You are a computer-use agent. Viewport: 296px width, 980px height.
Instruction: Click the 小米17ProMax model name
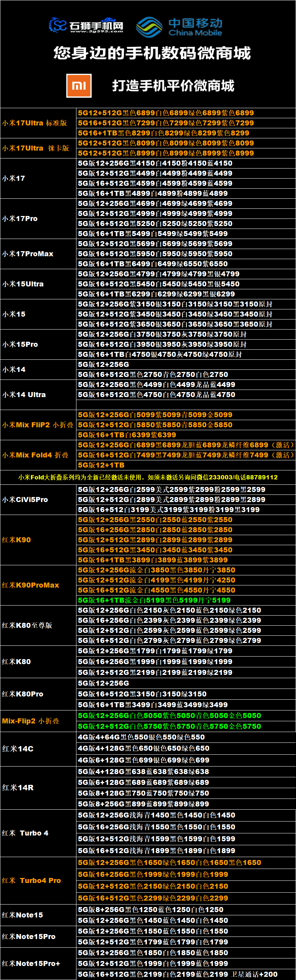click(28, 254)
